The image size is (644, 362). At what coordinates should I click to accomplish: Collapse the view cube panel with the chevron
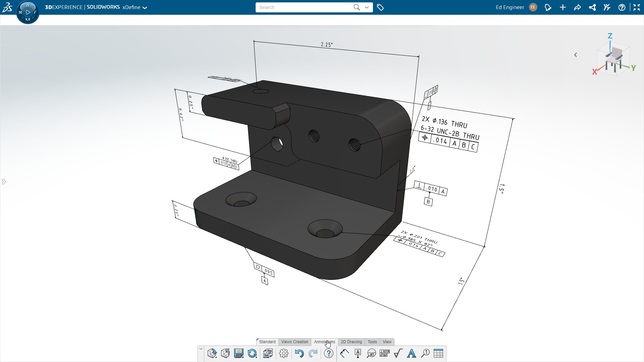tap(576, 55)
